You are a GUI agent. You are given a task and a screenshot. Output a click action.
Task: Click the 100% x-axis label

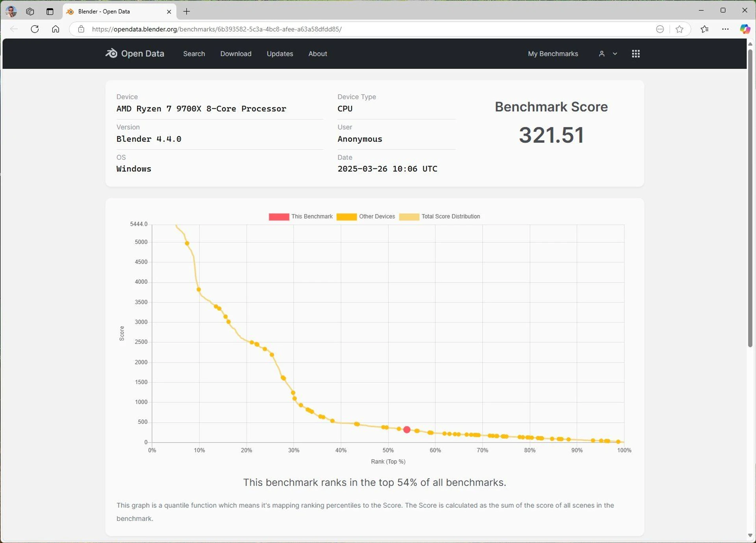click(x=624, y=450)
